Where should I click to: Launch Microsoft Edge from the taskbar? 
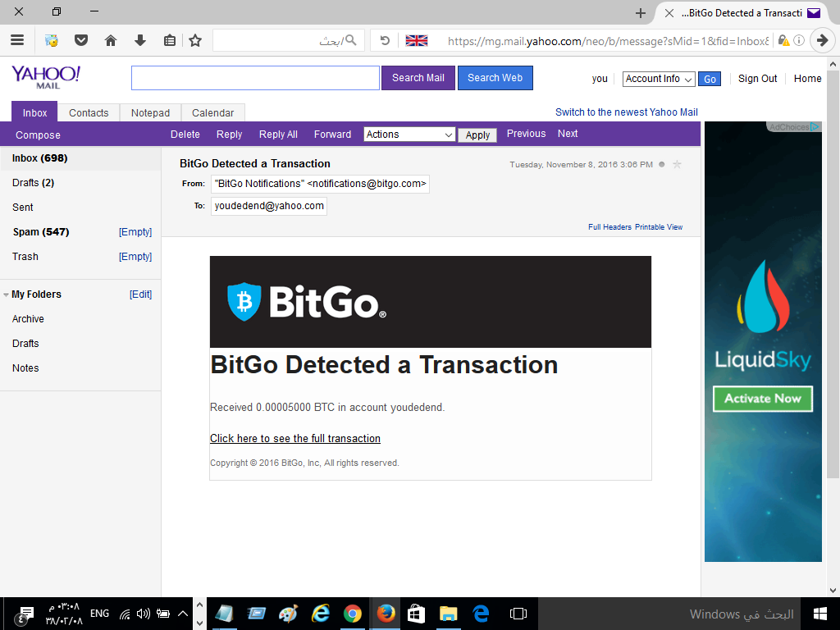[x=481, y=614]
